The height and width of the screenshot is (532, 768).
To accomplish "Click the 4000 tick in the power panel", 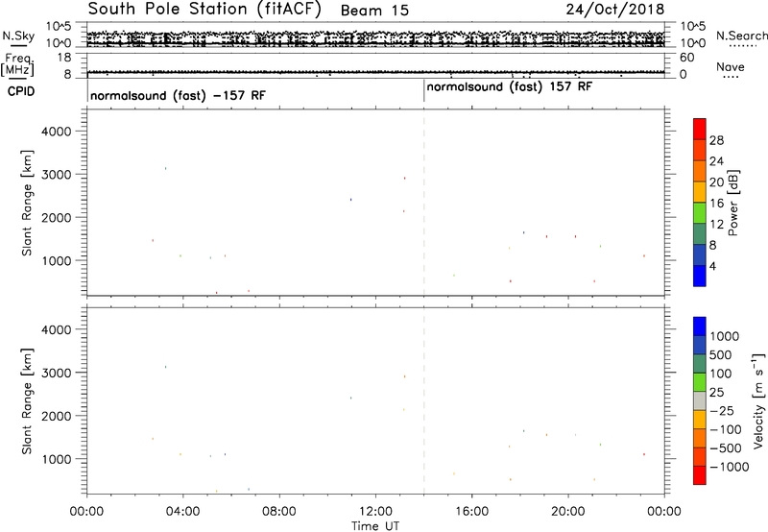I will click(56, 132).
